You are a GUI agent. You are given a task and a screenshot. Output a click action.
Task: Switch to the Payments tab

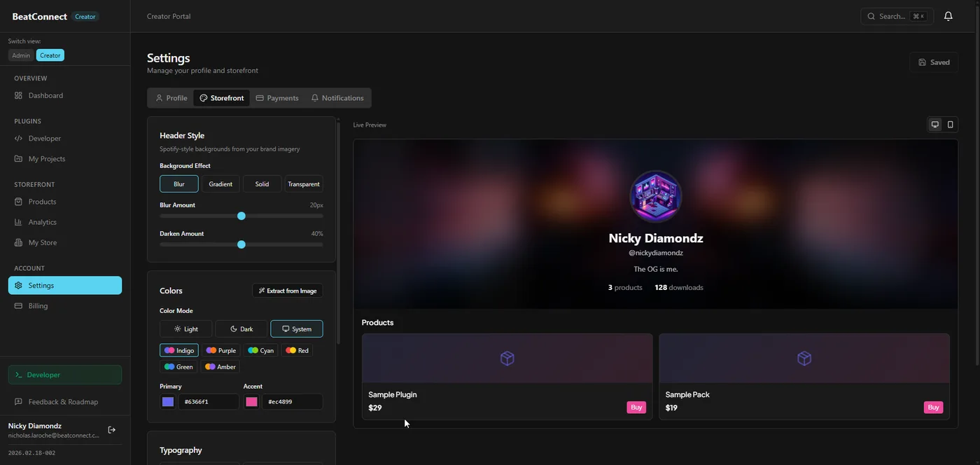pyautogui.click(x=277, y=97)
